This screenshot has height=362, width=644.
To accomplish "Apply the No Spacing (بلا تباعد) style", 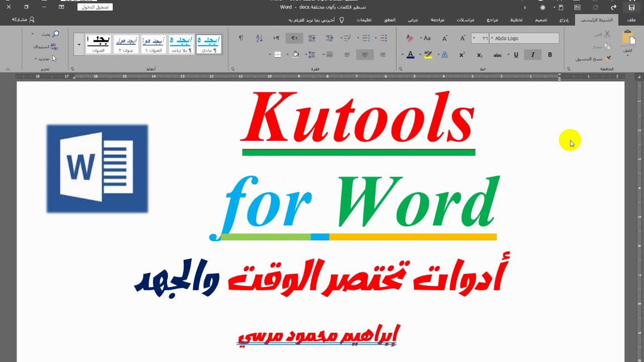I will coord(181,44).
